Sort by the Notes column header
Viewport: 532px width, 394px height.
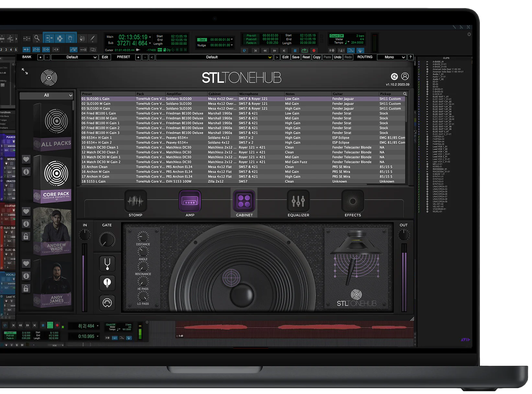[308, 94]
